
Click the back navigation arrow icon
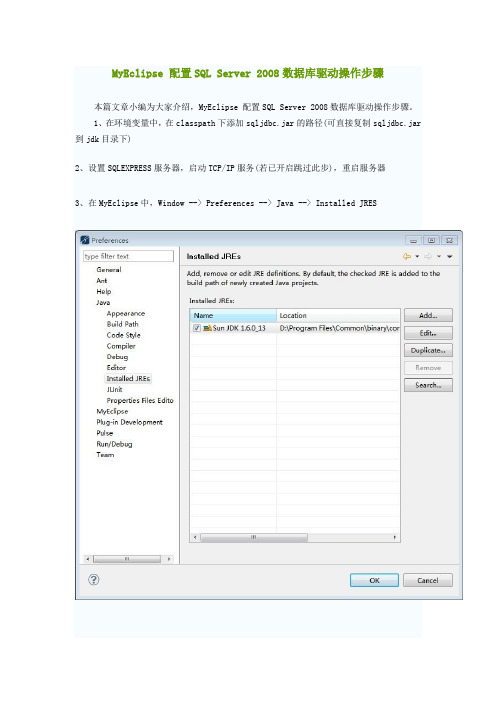click(x=406, y=257)
